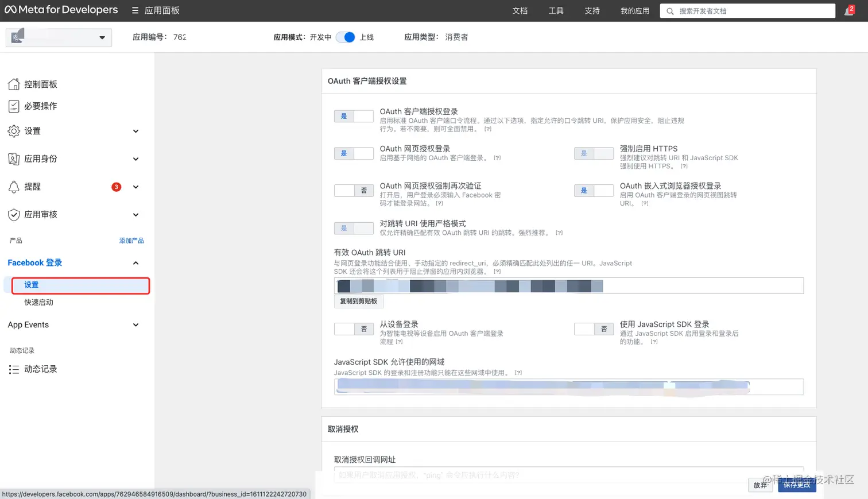Open 我的应用 in the top navigation

point(634,11)
